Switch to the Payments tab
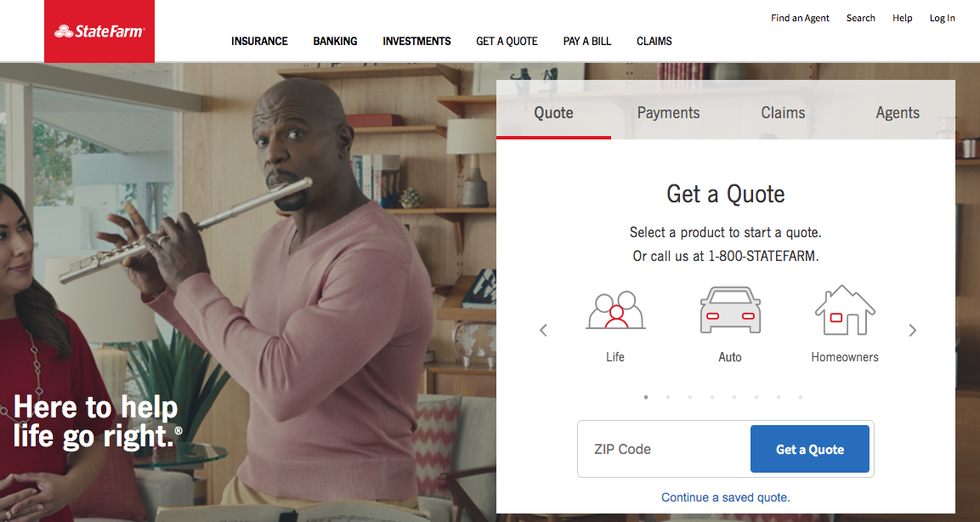 668,112
